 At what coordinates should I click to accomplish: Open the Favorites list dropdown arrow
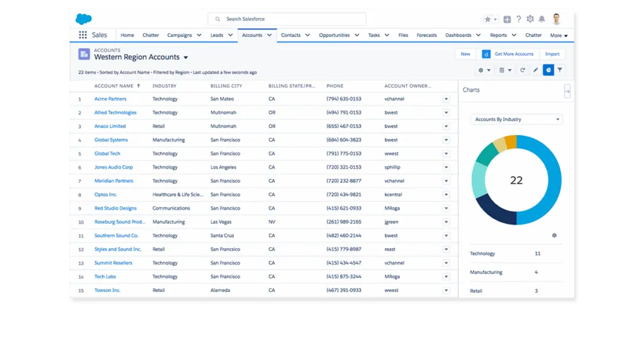pyautogui.click(x=496, y=19)
